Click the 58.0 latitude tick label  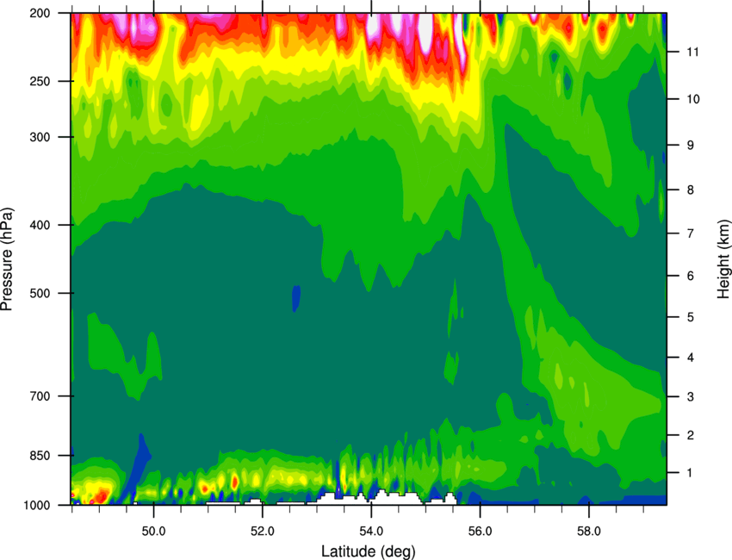(x=589, y=532)
